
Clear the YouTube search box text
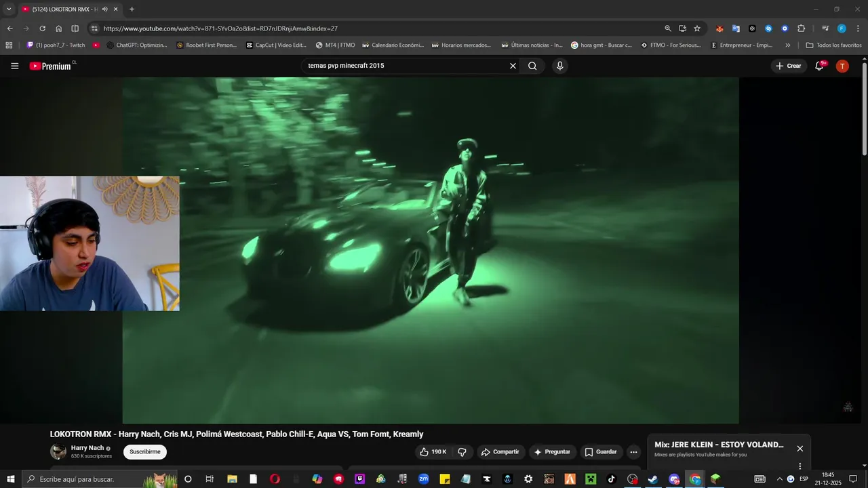[x=513, y=66]
